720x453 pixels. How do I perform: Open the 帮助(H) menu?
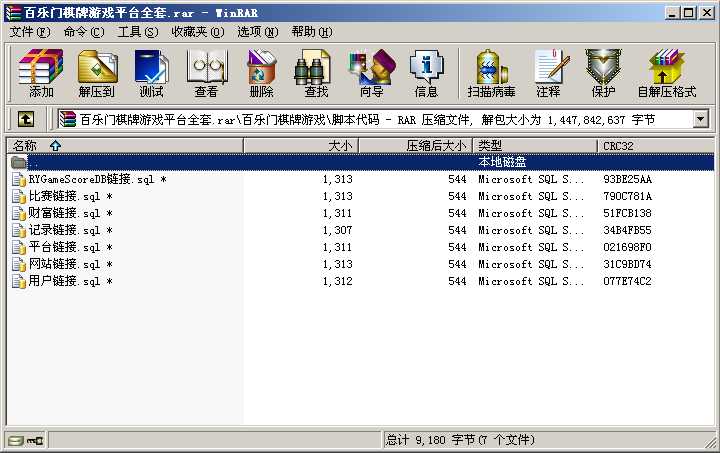pyautogui.click(x=312, y=32)
